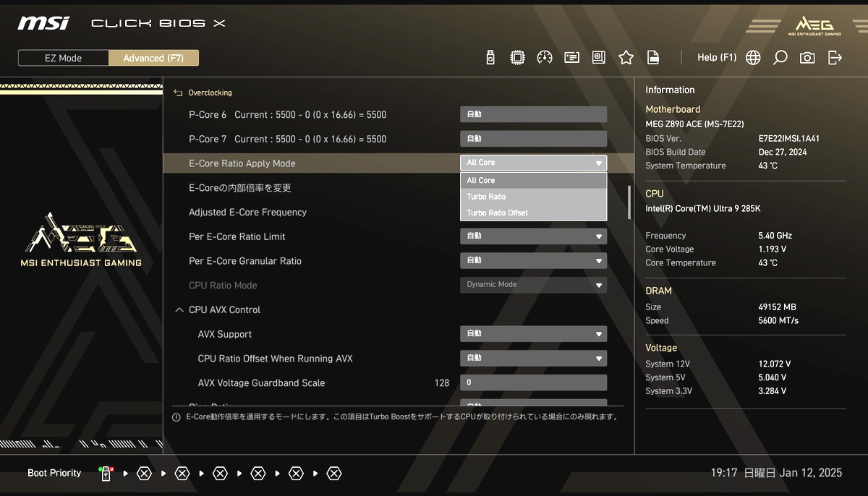868x496 pixels.
Task: Click the MSI logo in header
Action: (43, 23)
